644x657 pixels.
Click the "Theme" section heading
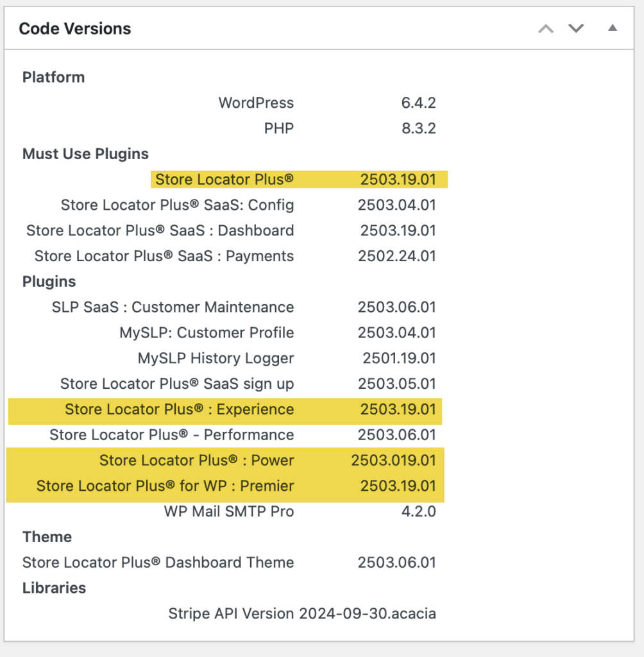pyautogui.click(x=47, y=537)
